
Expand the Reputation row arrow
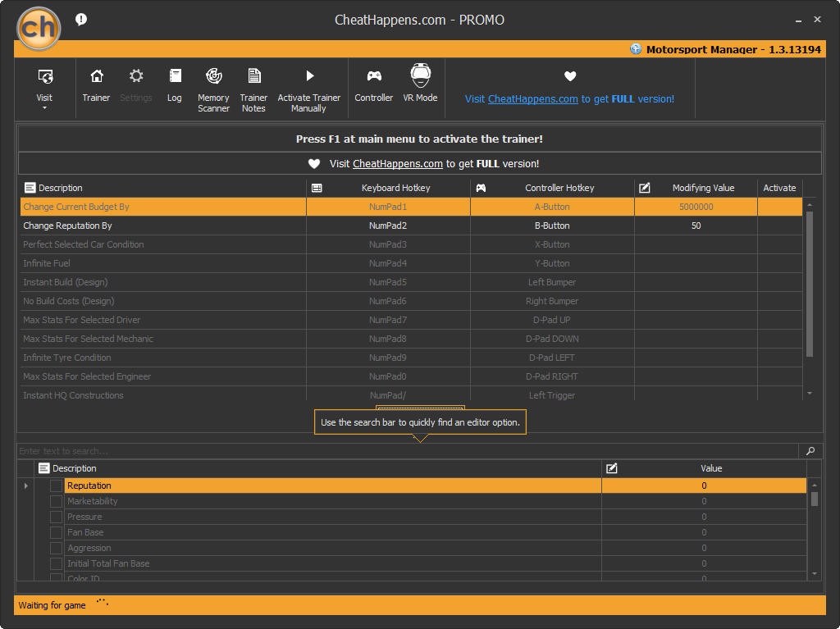coord(25,485)
